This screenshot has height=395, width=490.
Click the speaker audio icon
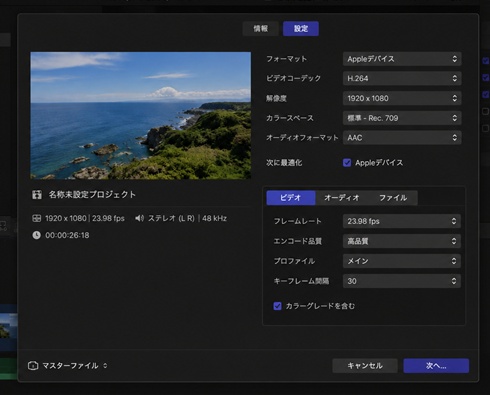(x=139, y=218)
